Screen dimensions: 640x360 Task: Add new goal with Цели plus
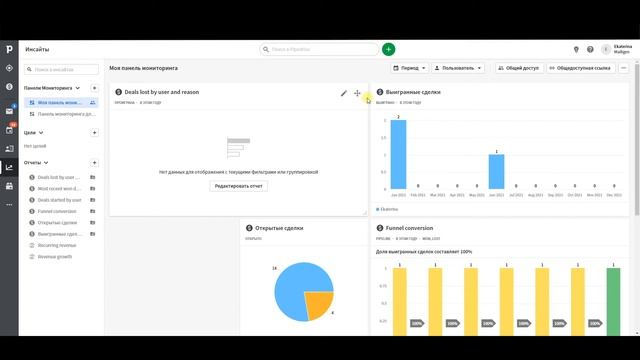(94, 133)
